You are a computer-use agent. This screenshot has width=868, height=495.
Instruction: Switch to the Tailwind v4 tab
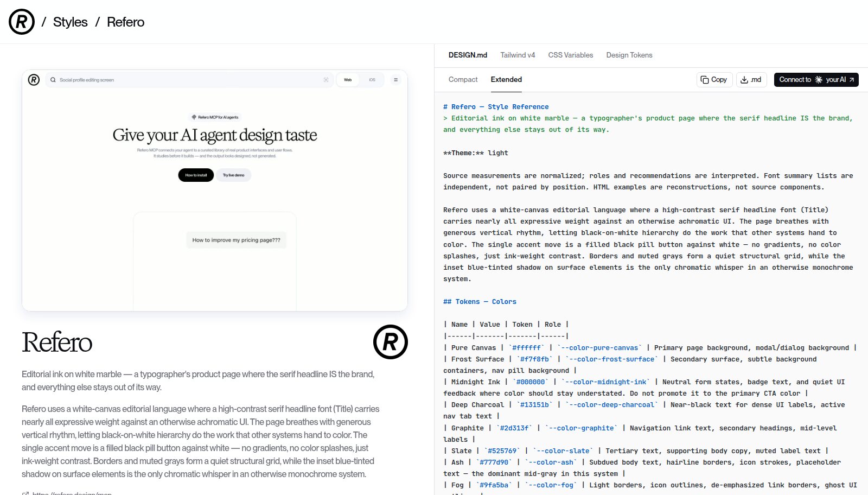click(518, 55)
